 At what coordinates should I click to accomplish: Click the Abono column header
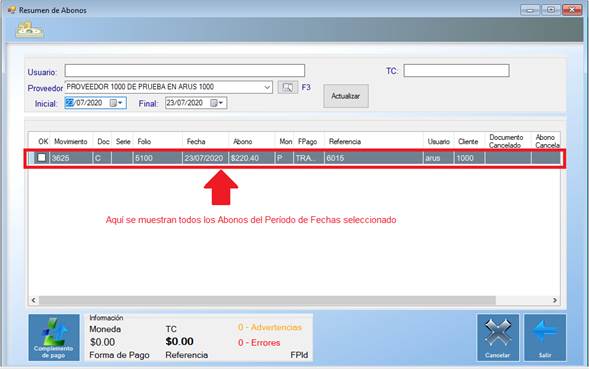(x=243, y=142)
